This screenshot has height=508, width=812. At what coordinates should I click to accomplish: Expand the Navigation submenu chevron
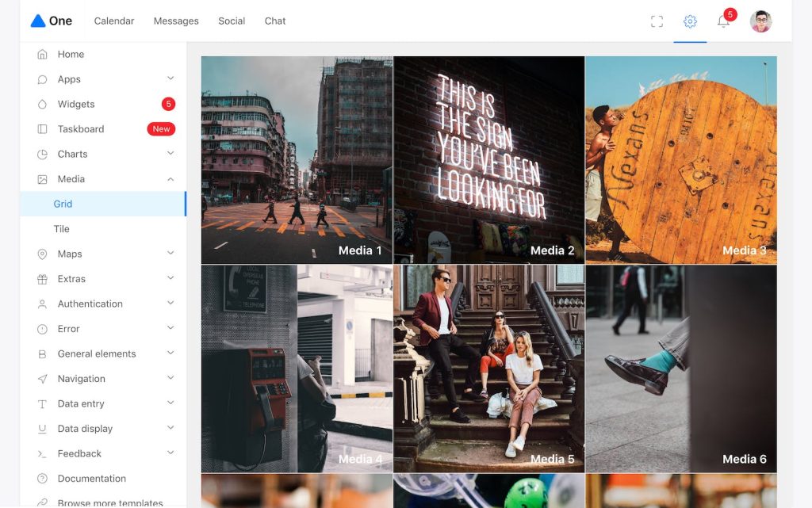(170, 378)
